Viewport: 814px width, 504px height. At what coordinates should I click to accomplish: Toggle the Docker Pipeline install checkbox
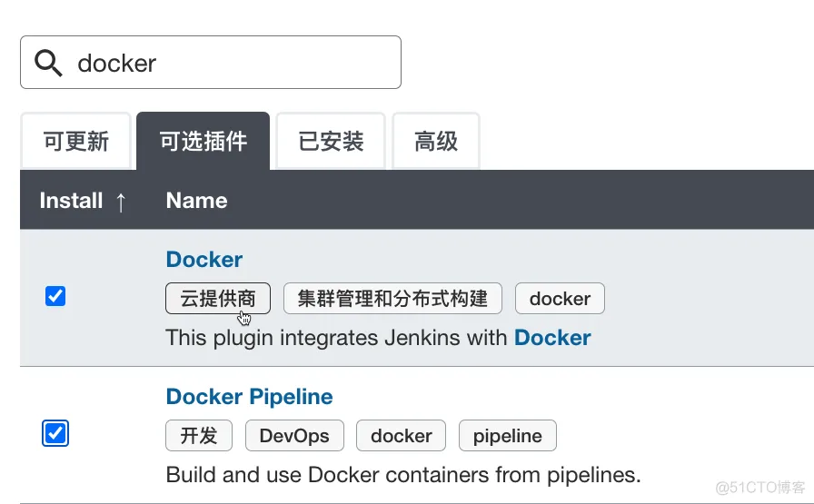pos(55,434)
